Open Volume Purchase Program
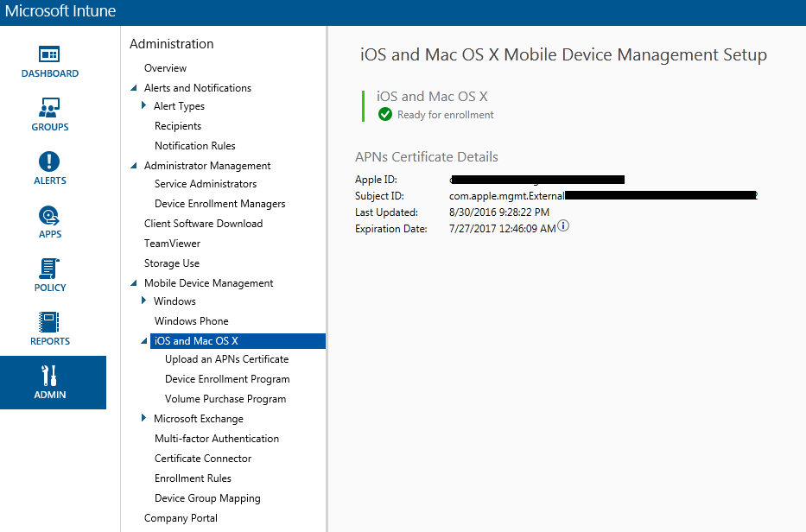The height and width of the screenshot is (532, 806). coord(225,399)
